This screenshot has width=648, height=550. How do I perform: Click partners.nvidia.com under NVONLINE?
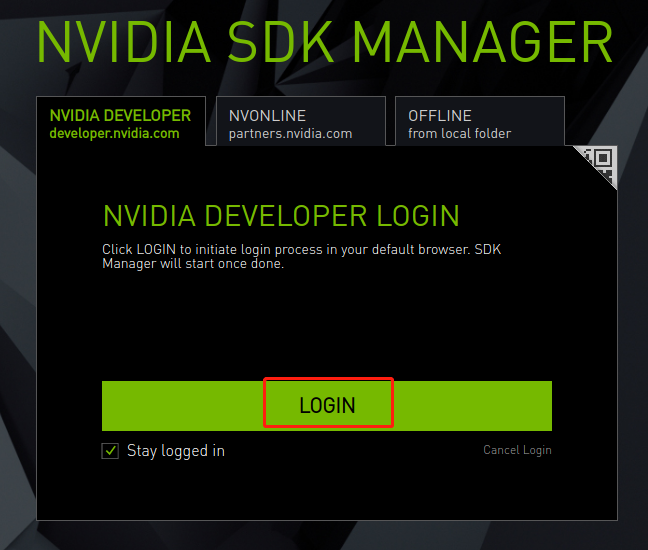tap(290, 133)
